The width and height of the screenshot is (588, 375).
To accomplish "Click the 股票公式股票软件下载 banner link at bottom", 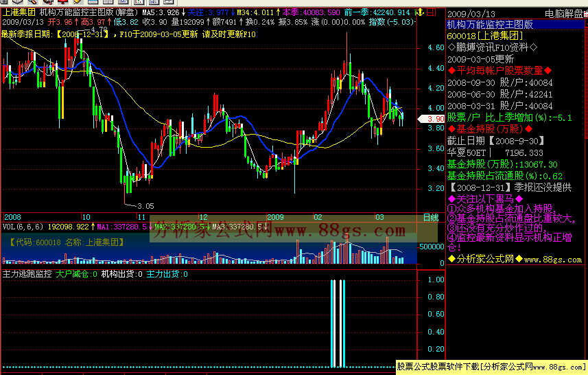I will (492, 366).
